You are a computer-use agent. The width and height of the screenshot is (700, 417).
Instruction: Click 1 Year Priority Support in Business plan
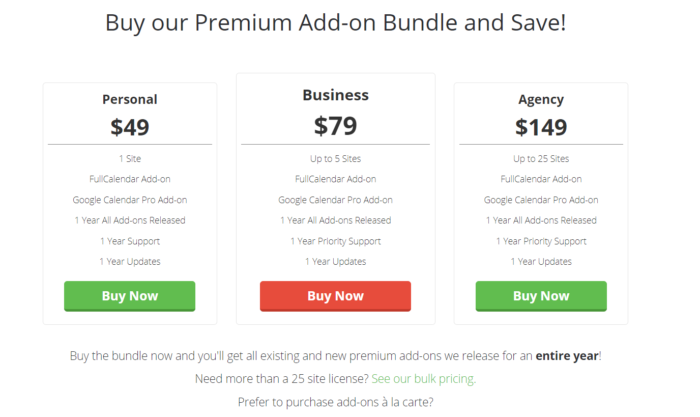pyautogui.click(x=335, y=241)
